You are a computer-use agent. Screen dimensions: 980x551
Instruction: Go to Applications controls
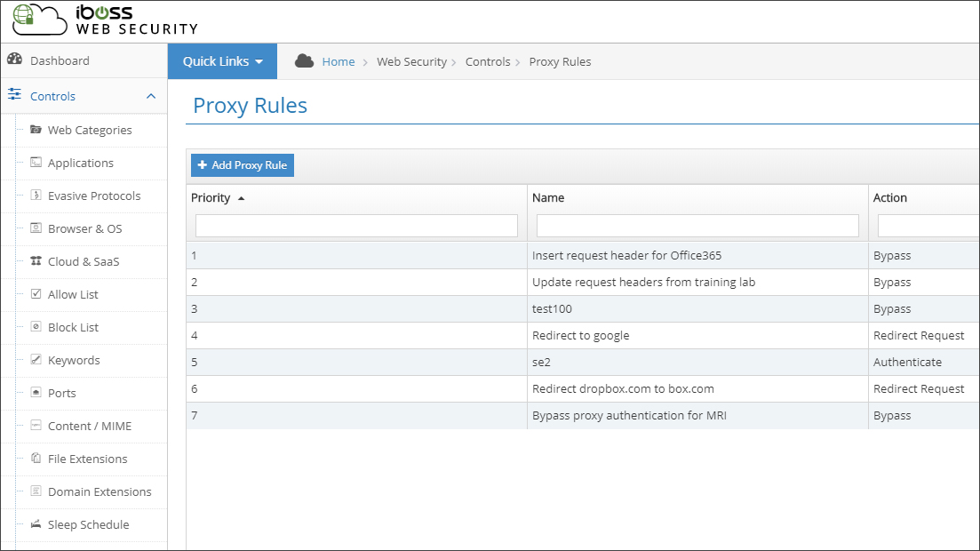[81, 163]
